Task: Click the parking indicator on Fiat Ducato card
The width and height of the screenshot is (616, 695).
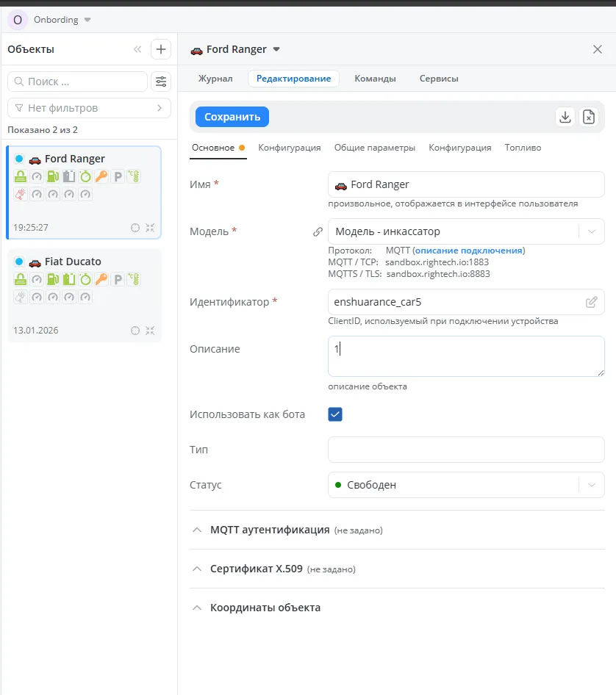Action: pos(118,280)
